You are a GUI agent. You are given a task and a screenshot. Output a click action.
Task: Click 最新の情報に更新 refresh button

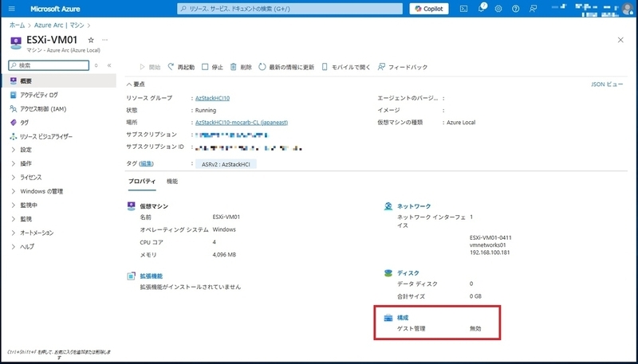click(286, 67)
